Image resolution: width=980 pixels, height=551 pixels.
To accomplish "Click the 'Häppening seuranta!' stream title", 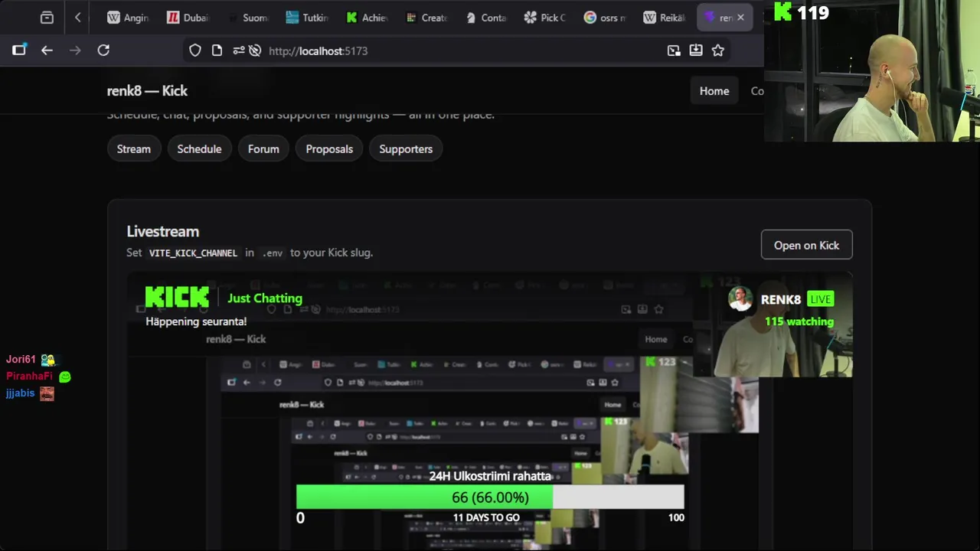I will pyautogui.click(x=196, y=321).
